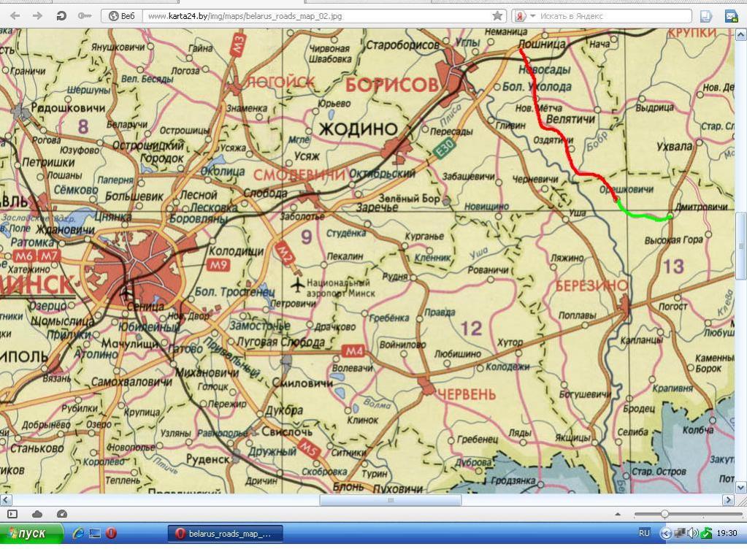Click the Opera Link cloud icon
This screenshot has height=560, width=747.
click(x=37, y=514)
